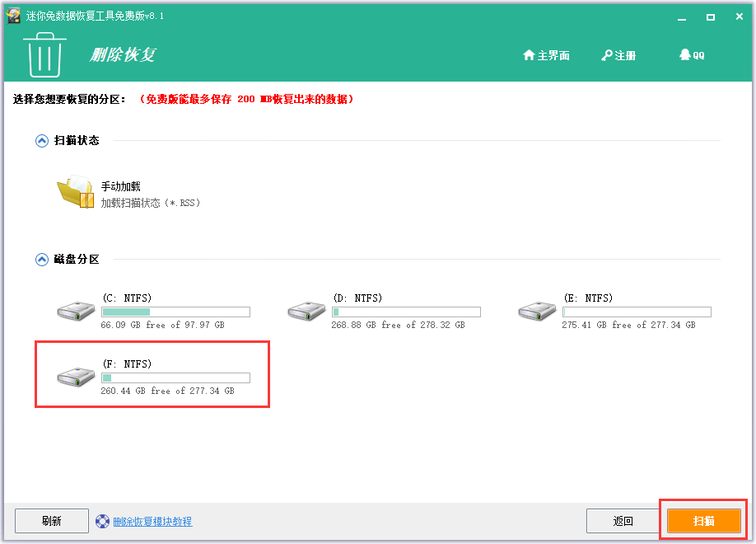Click 260.44 GB free of 277.34 GB
Viewport: 756px width, 544px height.
[167, 391]
